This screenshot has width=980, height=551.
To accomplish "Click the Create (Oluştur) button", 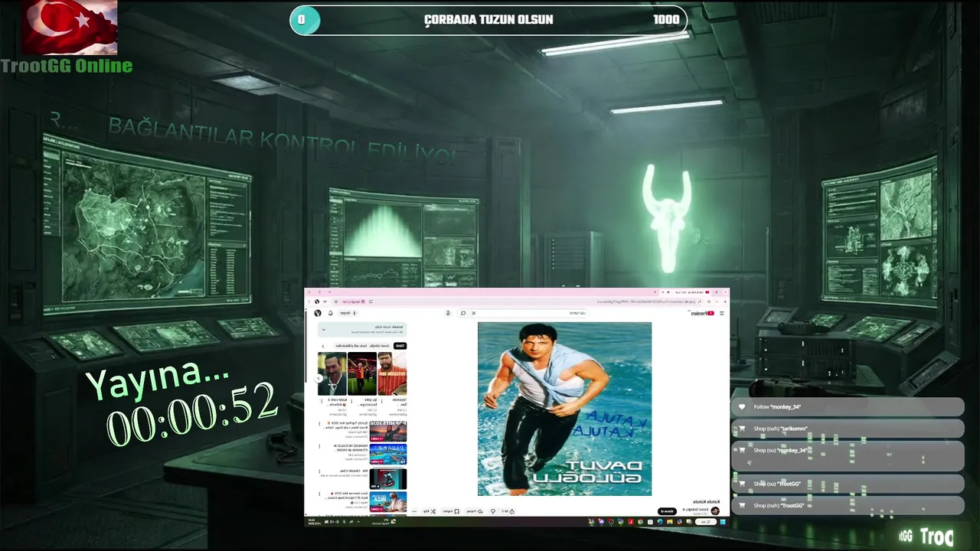I will (x=348, y=313).
